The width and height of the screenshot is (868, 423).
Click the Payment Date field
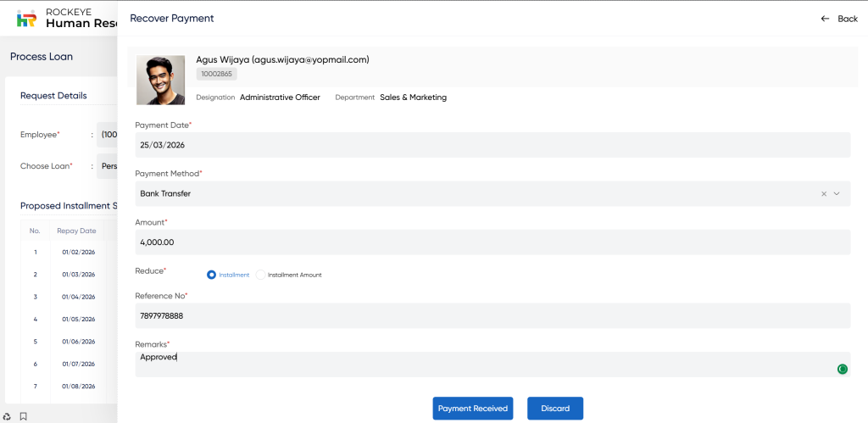[x=492, y=145]
